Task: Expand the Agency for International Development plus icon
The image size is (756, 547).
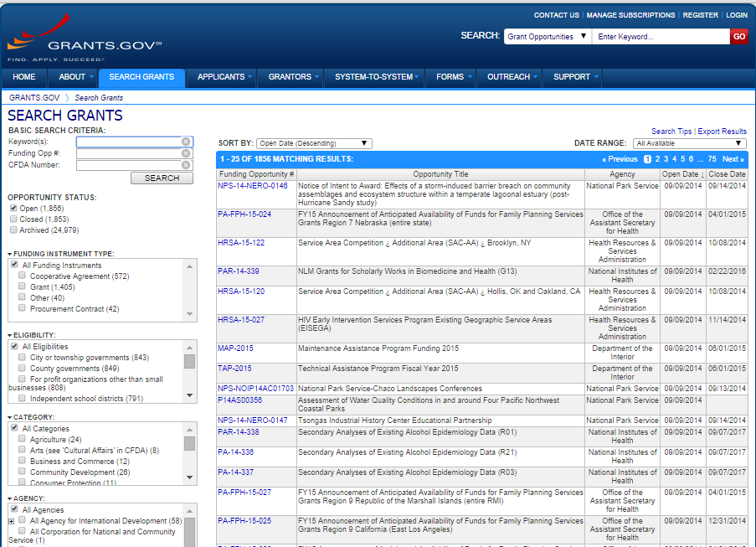Action: (x=12, y=521)
